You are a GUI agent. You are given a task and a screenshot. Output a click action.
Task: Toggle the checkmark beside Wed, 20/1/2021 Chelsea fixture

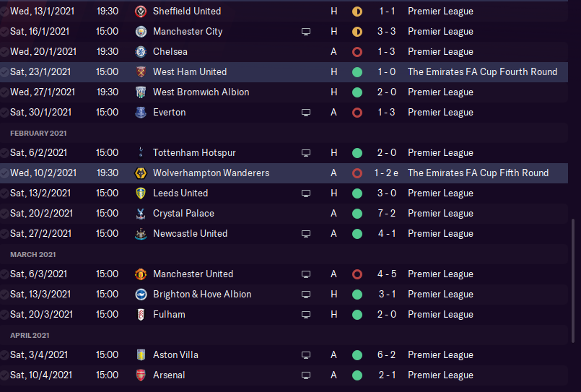point(4,52)
